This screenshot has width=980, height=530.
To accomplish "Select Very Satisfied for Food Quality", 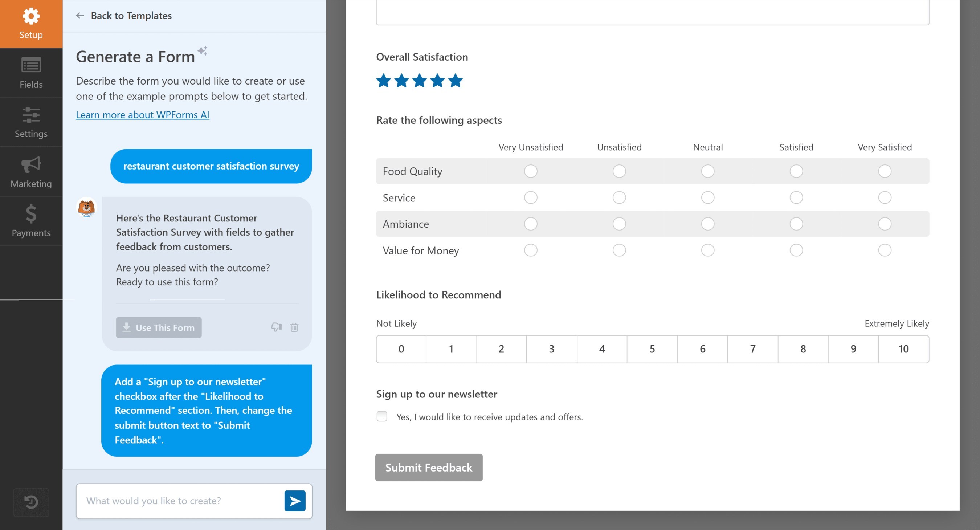I will pyautogui.click(x=885, y=171).
